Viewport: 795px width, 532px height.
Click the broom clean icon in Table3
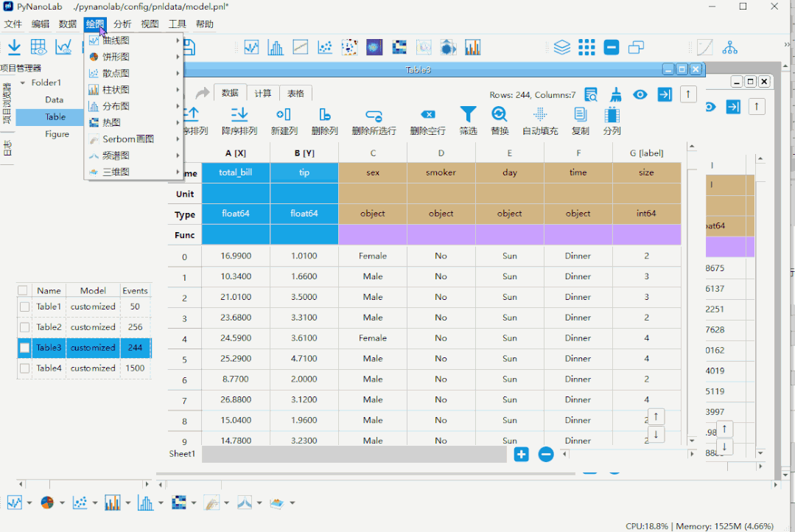coord(616,94)
